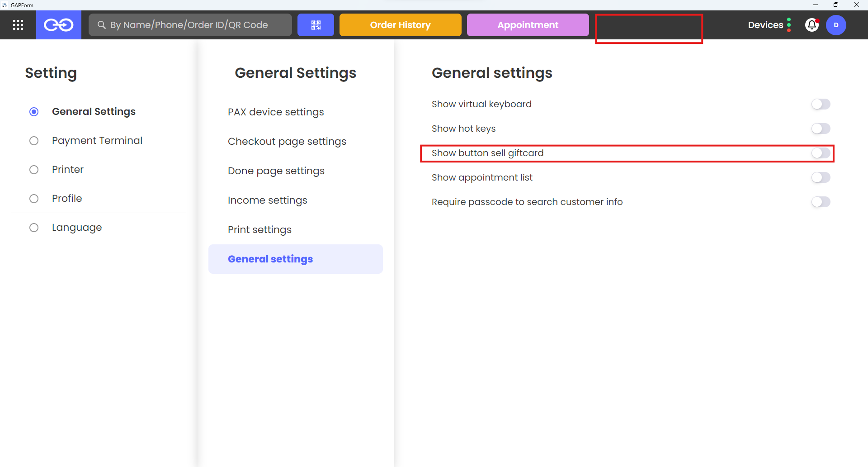Image resolution: width=868 pixels, height=467 pixels.
Task: Minimize the GAPForm window
Action: click(x=816, y=5)
